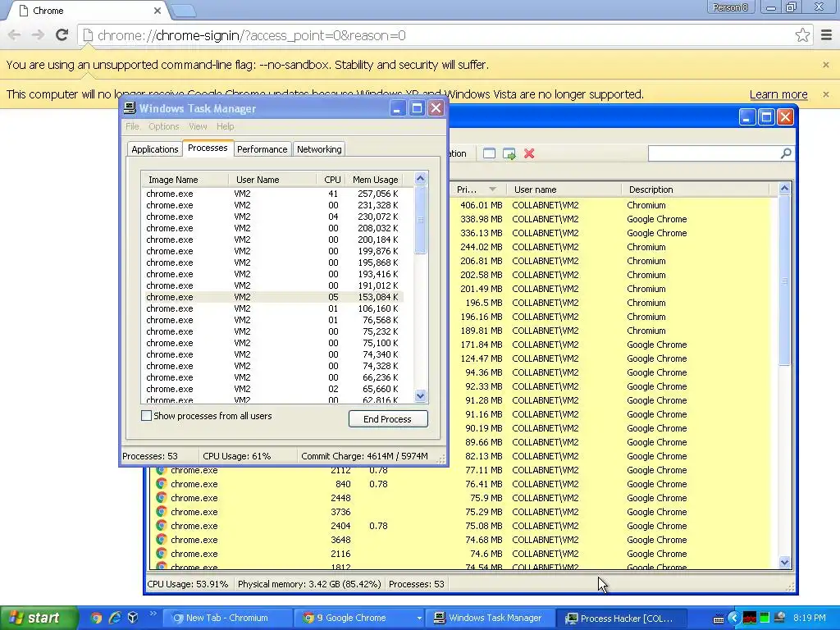840x630 pixels.
Task: Open the Google Chrome taskbar group dropdown
Action: [x=419, y=619]
